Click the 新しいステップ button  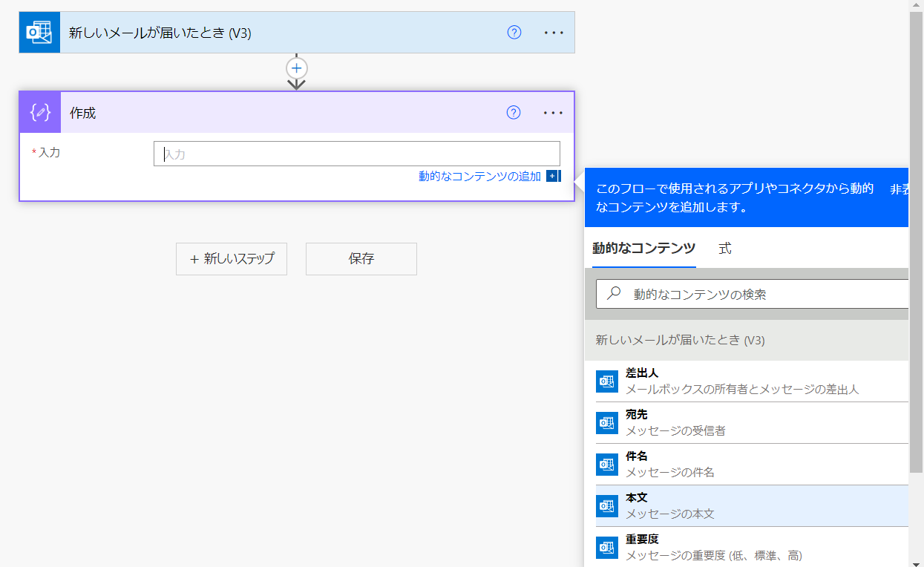click(x=232, y=259)
